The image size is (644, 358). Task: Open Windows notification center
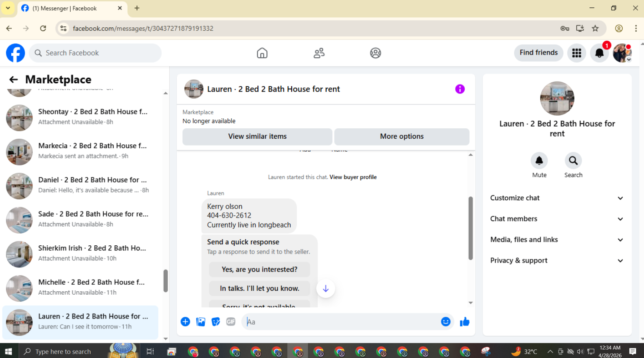[633, 351]
